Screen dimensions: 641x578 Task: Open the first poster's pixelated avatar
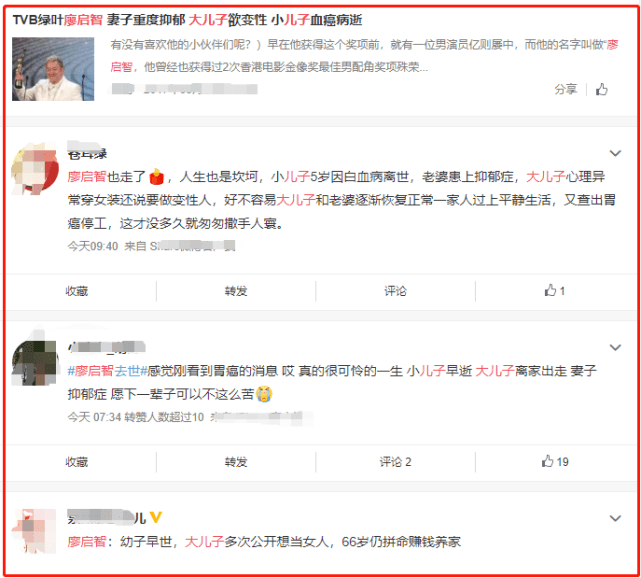click(34, 168)
